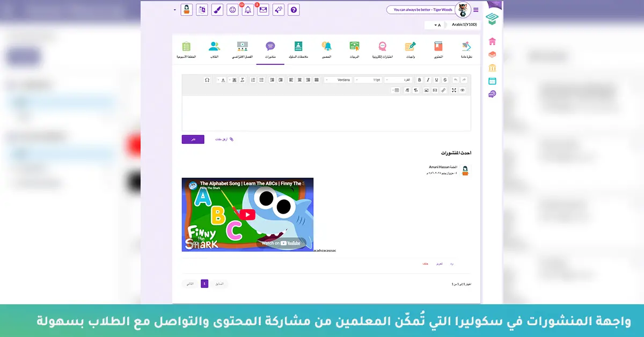644x337 pixels.
Task: Click the ارفق ملفات attach files link
Action: (x=224, y=140)
